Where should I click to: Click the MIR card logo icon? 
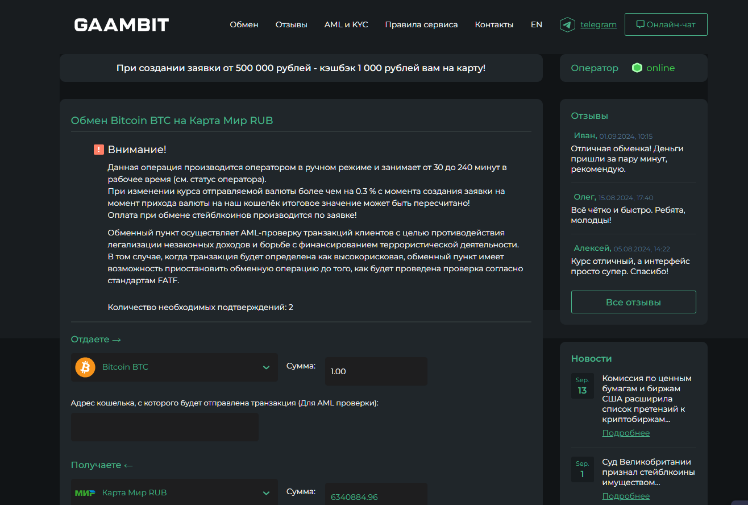point(85,493)
